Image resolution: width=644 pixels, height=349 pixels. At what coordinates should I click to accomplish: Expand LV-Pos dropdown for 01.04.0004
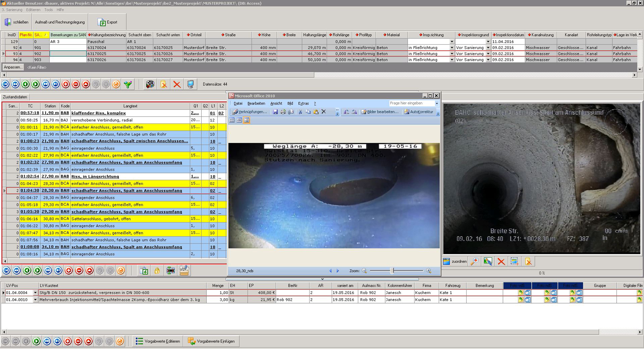[35, 293]
